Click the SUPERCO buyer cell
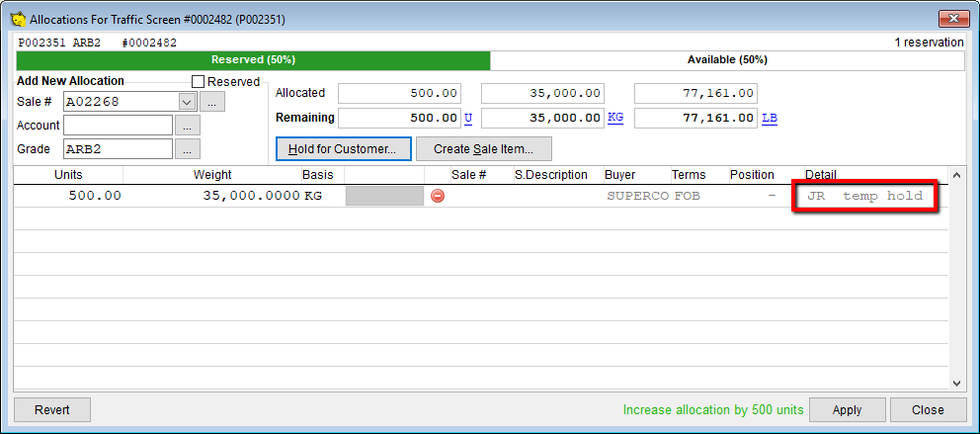Image resolution: width=980 pixels, height=434 pixels. tap(637, 196)
